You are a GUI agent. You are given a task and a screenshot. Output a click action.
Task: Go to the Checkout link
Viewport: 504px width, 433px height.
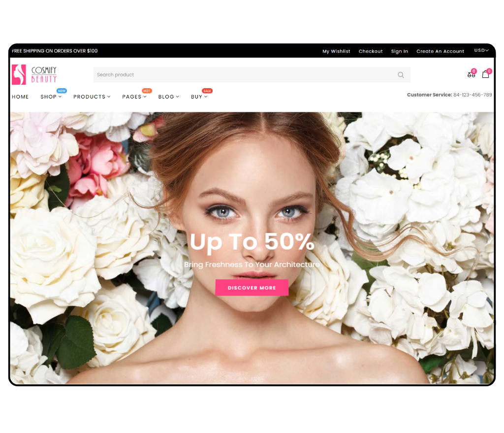click(x=371, y=51)
